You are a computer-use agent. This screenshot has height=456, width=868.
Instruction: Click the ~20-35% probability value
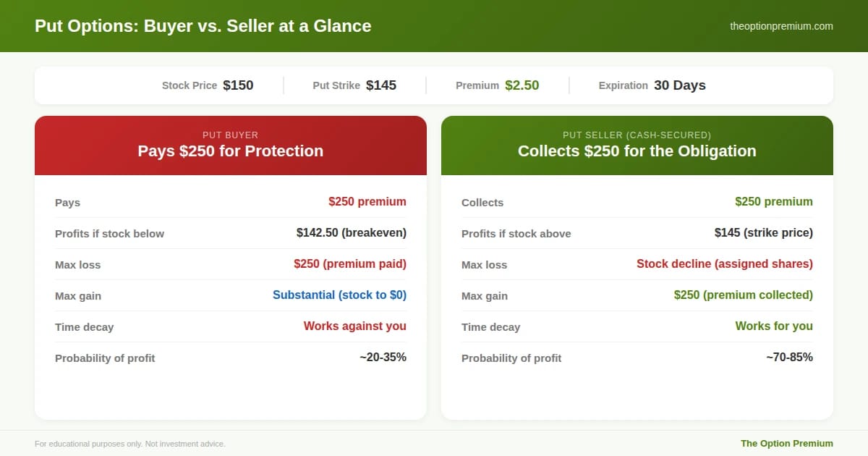pyautogui.click(x=383, y=358)
